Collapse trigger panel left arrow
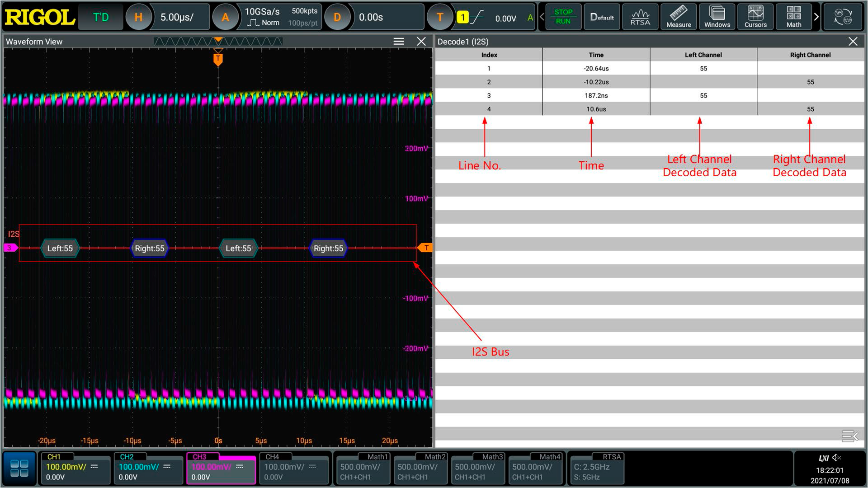The height and width of the screenshot is (488, 868). click(542, 17)
